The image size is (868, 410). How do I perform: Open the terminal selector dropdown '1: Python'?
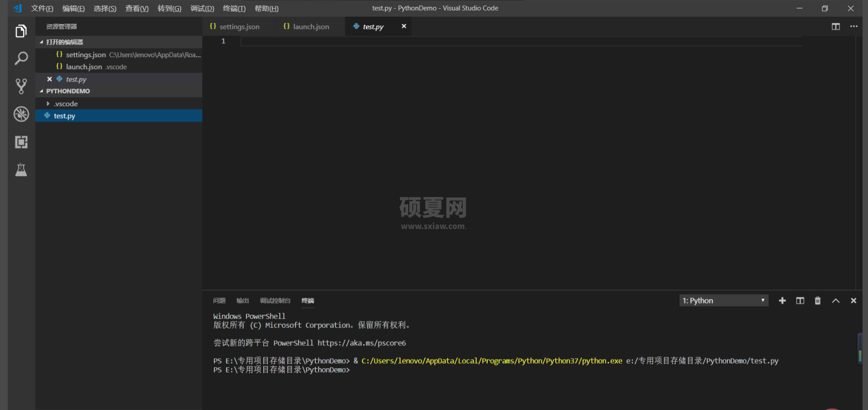pos(724,301)
